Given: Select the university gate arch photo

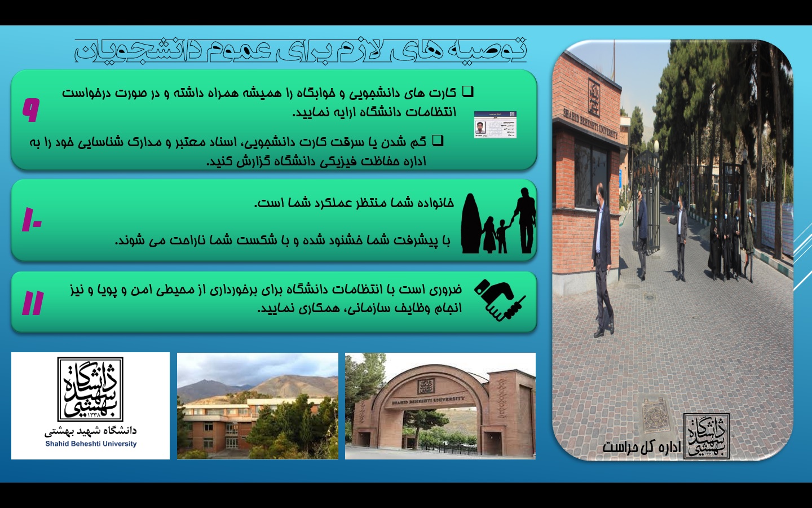Looking at the screenshot, I should click(x=440, y=406).
